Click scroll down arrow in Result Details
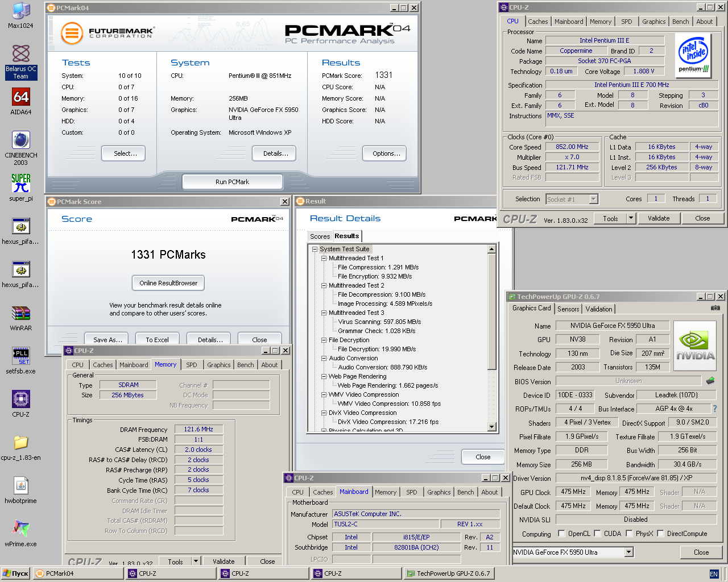Viewport: 728px width, 582px height. [492, 427]
